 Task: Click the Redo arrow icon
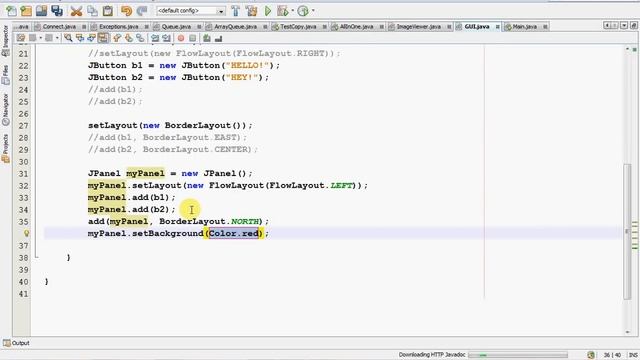tap(142, 11)
